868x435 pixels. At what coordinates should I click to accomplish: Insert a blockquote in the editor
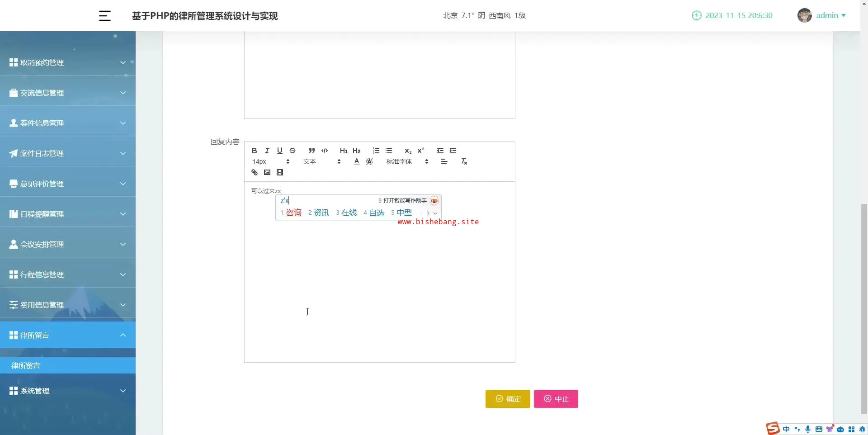[311, 151]
